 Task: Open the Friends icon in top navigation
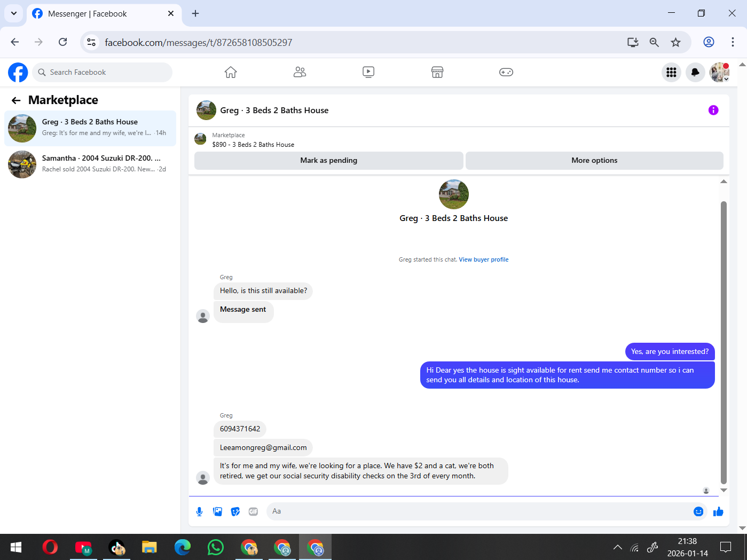pyautogui.click(x=300, y=72)
